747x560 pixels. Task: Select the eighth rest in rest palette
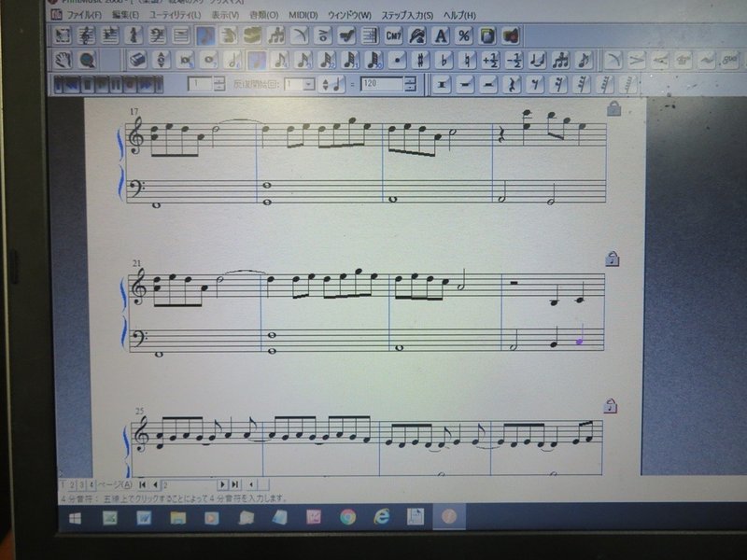(x=535, y=84)
